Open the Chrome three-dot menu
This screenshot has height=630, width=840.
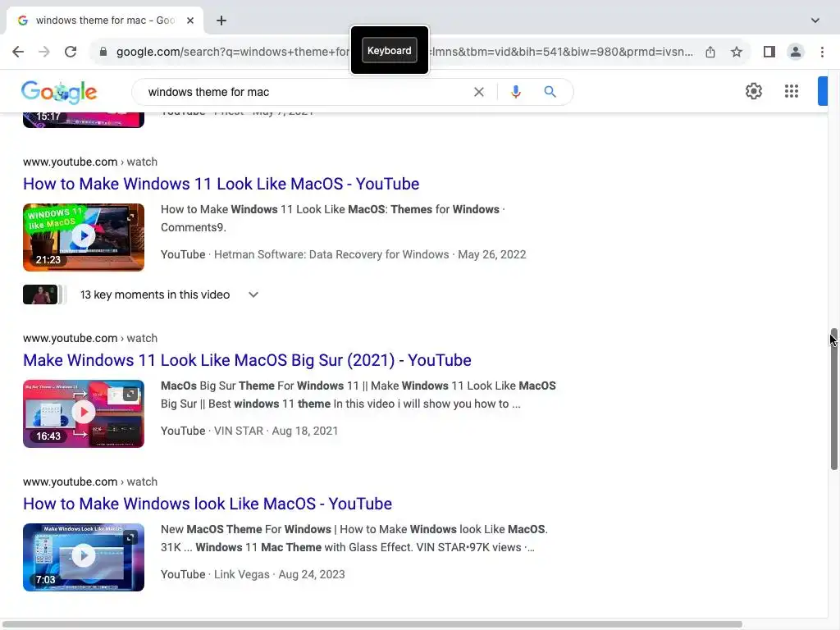point(822,52)
